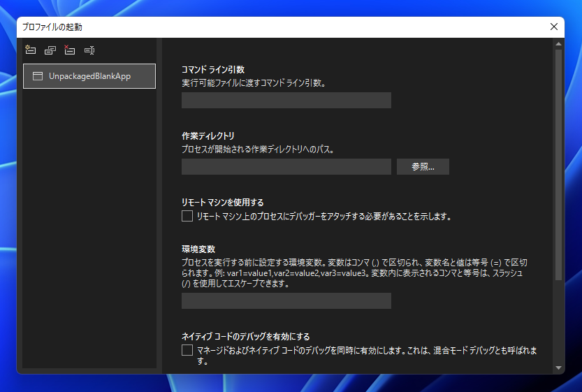Create a new launch profile

pyautogui.click(x=31, y=50)
